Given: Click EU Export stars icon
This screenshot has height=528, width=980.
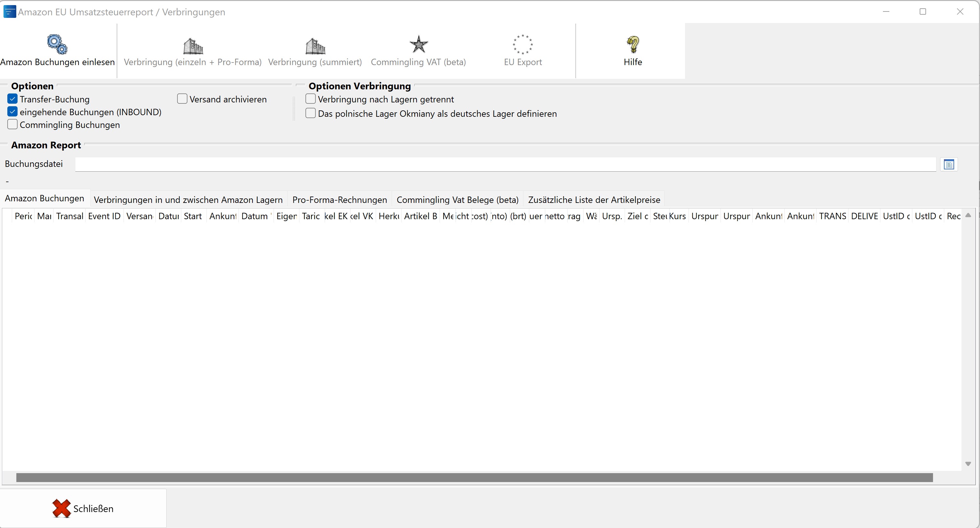Looking at the screenshot, I should coord(523,44).
